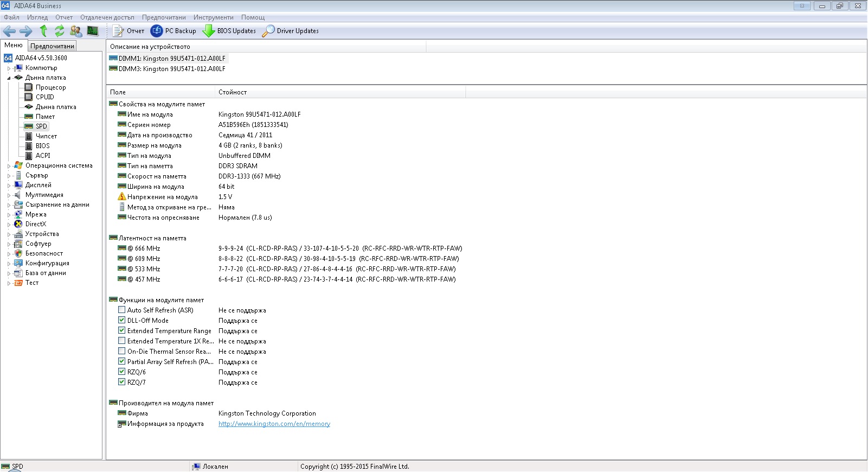This screenshot has height=472, width=868.
Task: Toggle Auto Self Refresh (ASR) checkbox
Action: (x=121, y=310)
